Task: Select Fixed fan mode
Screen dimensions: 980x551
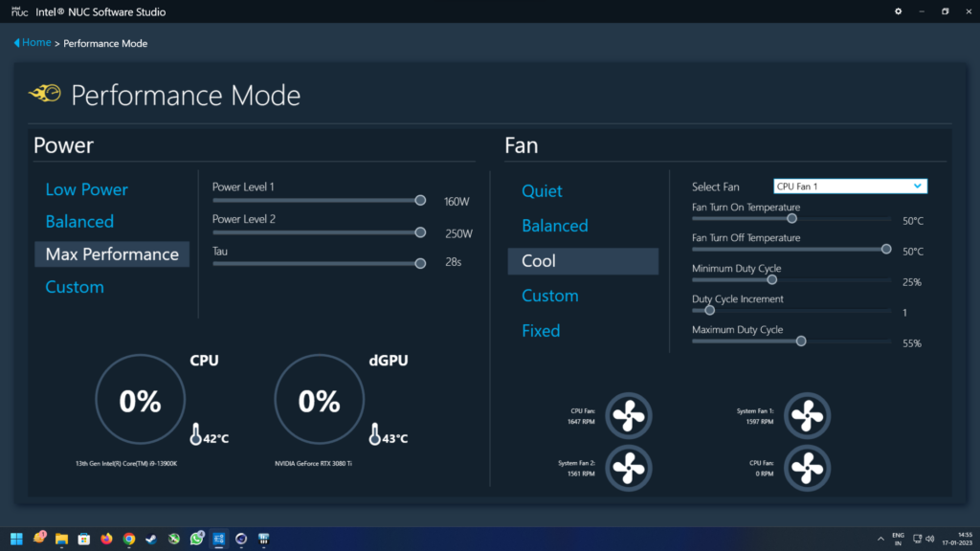Action: 541,330
